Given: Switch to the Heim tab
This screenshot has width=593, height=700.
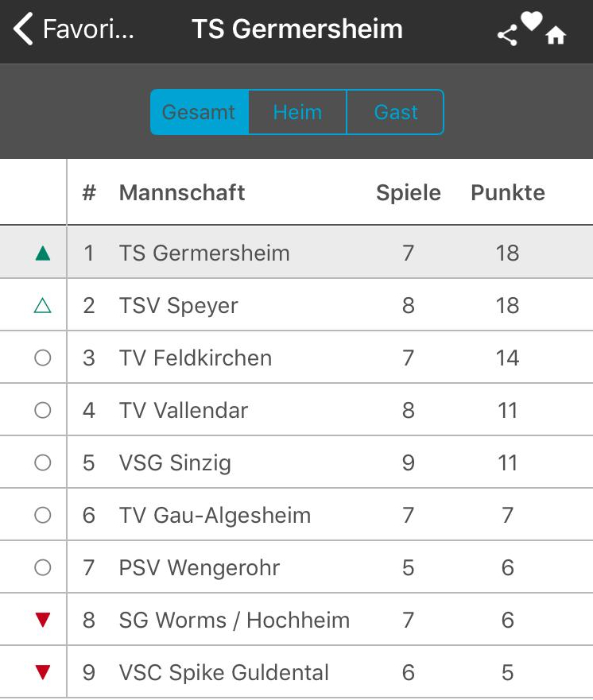Looking at the screenshot, I should (x=297, y=112).
